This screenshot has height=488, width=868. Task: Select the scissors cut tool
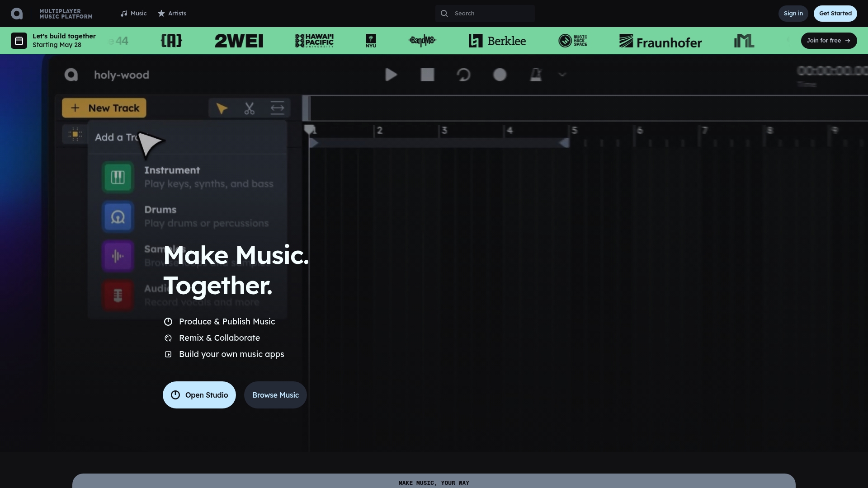[x=250, y=108]
